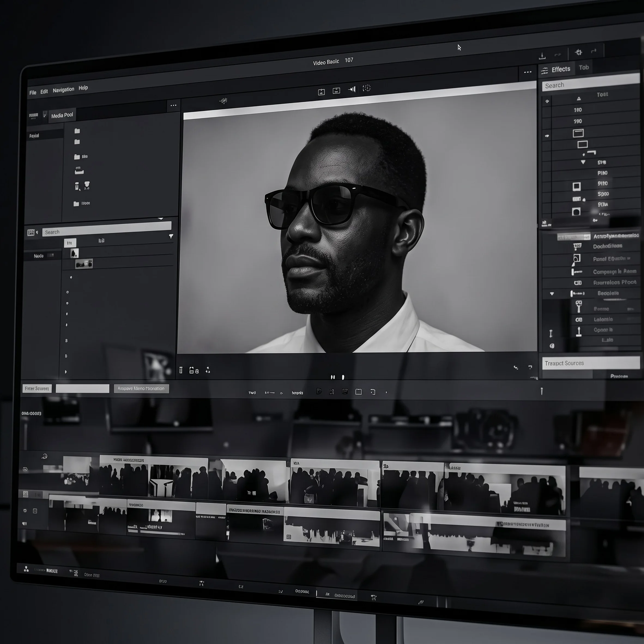
Task: Open the Navigation menu
Action: pyautogui.click(x=63, y=90)
